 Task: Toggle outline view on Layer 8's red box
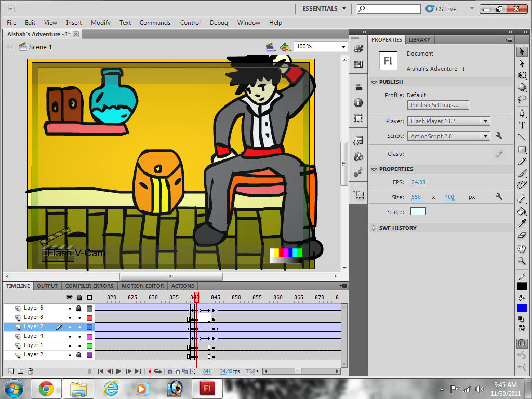pyautogui.click(x=89, y=318)
